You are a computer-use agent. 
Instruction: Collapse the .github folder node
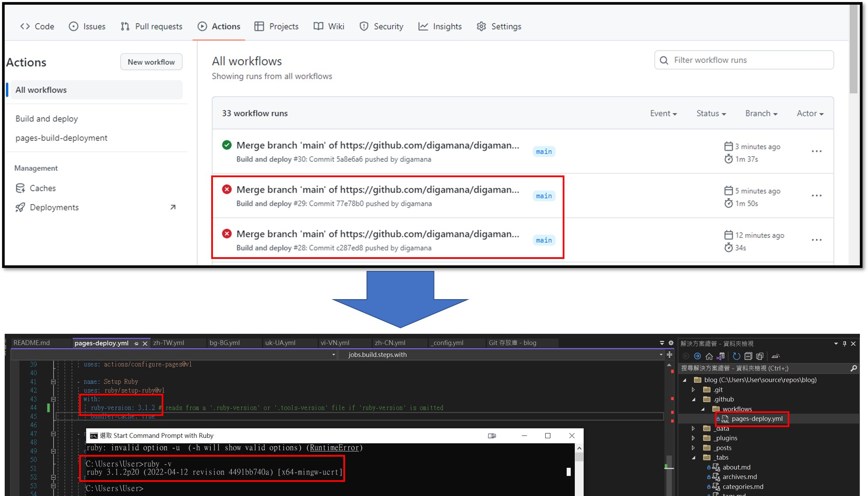pos(693,399)
